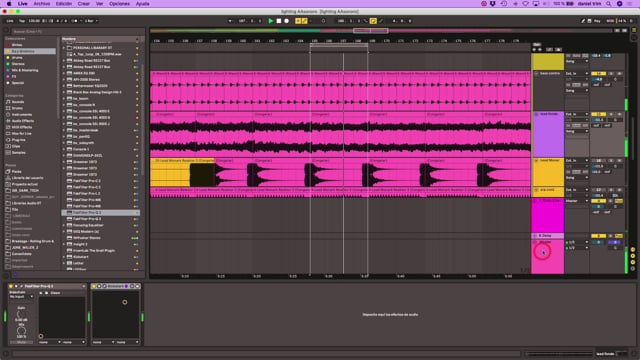640x360 pixels.
Task: Open macOS Spotlight search icon
Action: [608, 4]
